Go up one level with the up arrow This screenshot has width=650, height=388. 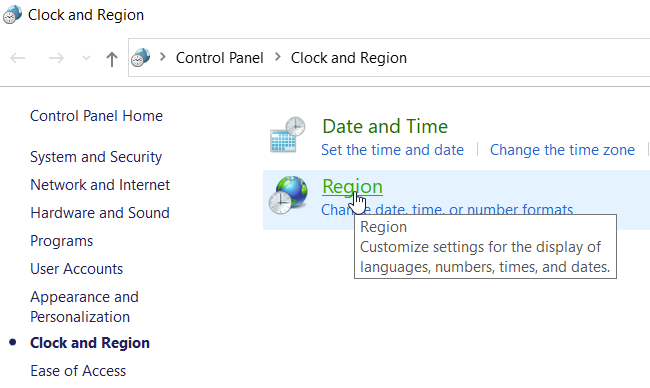112,59
